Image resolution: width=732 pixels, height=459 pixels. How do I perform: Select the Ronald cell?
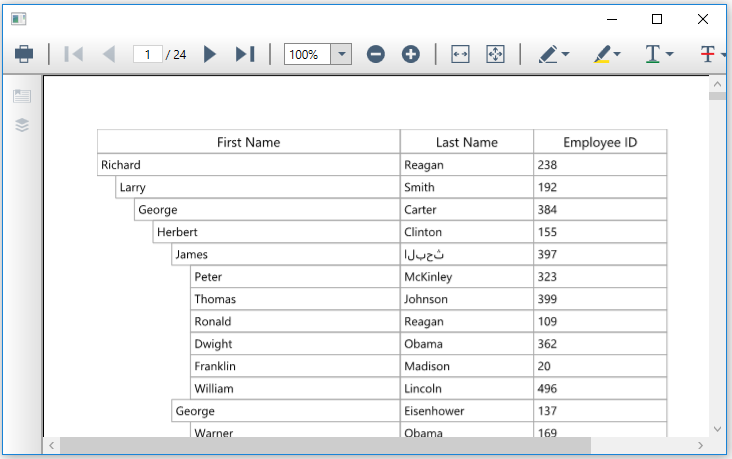coord(295,322)
